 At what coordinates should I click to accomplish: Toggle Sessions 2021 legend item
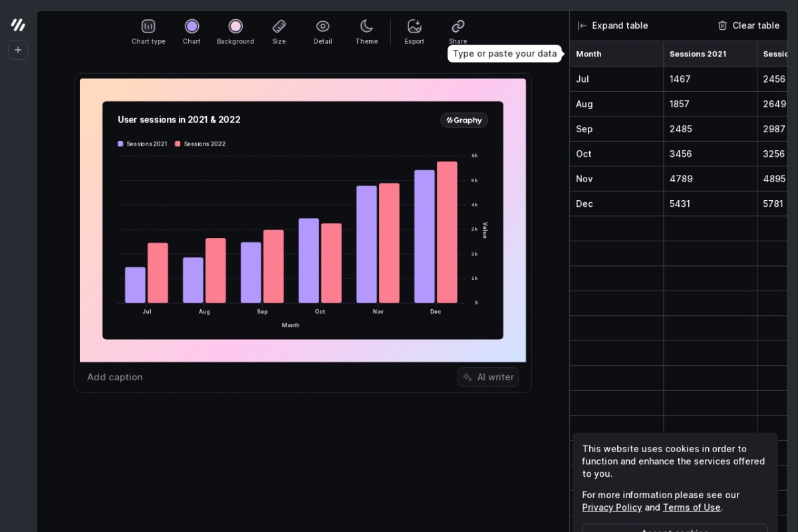[142, 144]
